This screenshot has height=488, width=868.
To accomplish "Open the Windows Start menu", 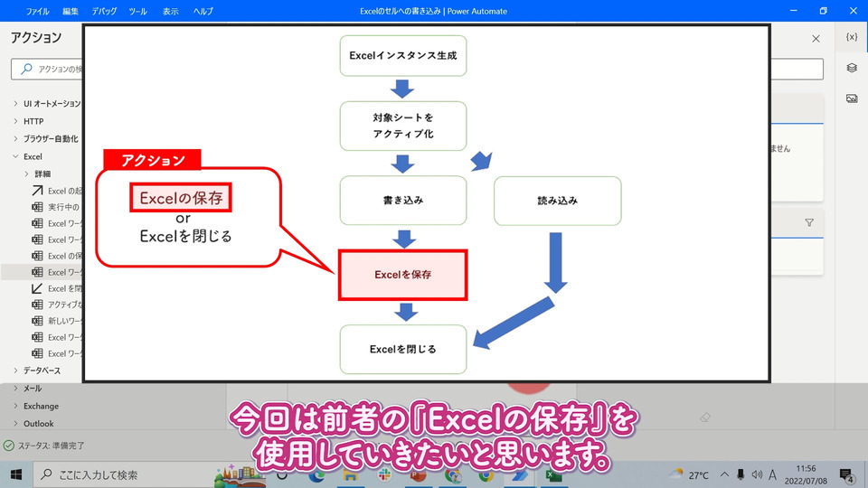I will tap(16, 474).
